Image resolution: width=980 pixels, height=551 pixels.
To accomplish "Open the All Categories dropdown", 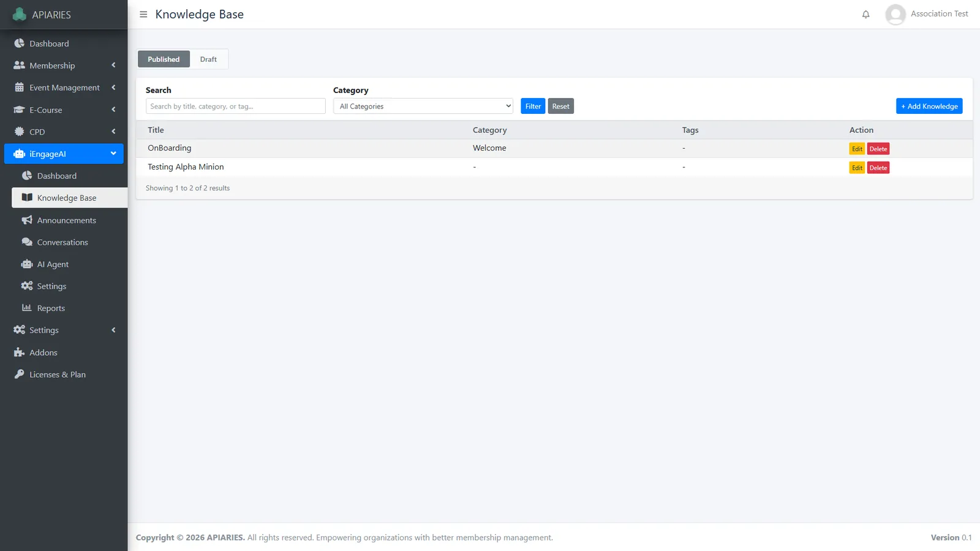I will point(423,106).
